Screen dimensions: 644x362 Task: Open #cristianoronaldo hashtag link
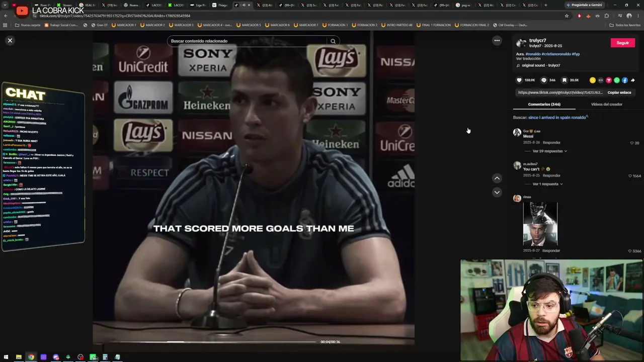(556, 54)
